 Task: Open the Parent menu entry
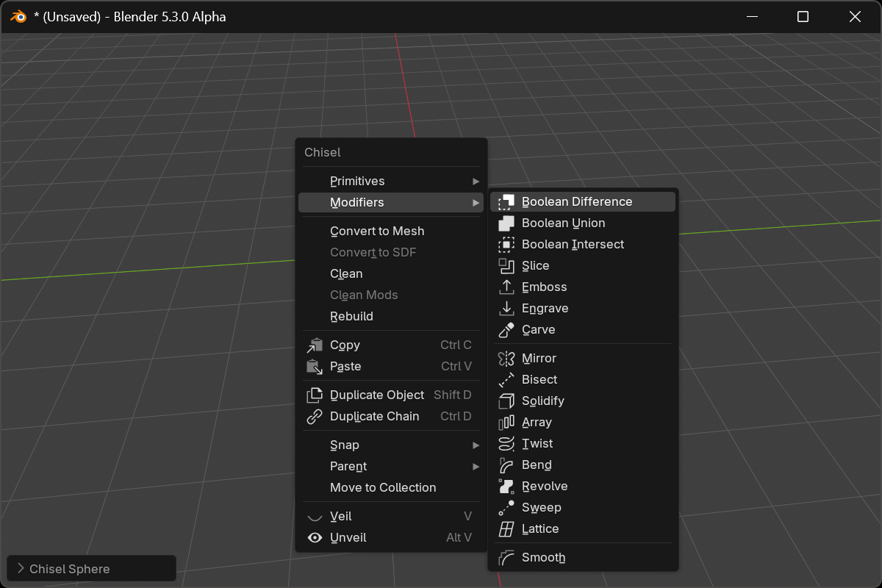[391, 467]
